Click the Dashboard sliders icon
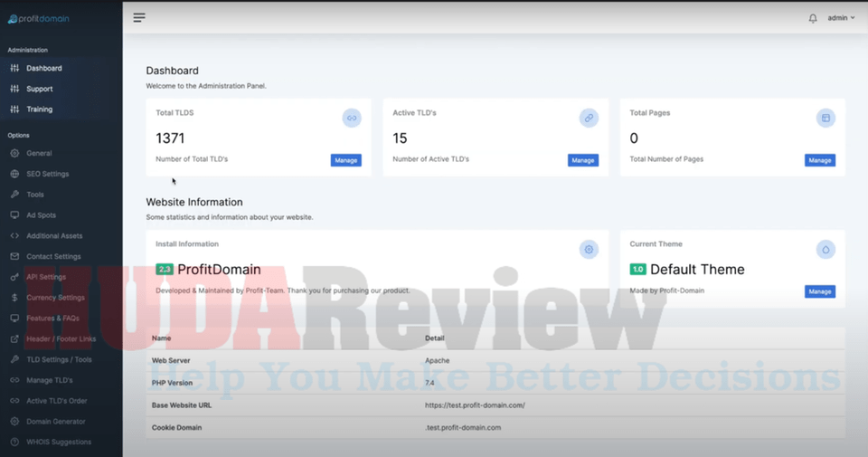The height and width of the screenshot is (457, 868). (14, 68)
